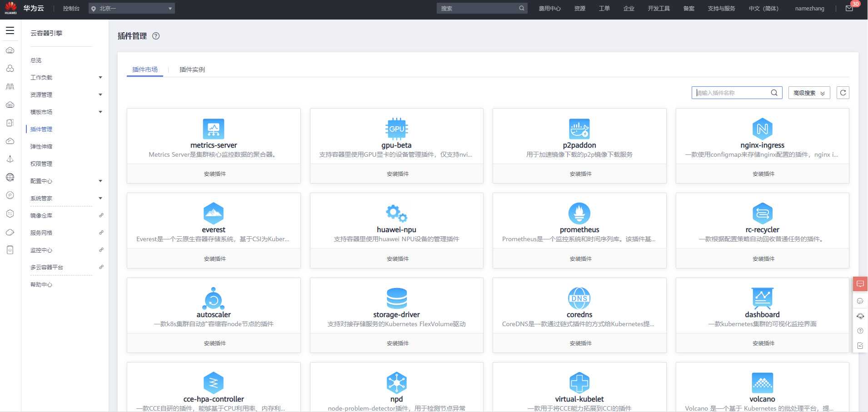Open 备案 in the top bar

[689, 8]
